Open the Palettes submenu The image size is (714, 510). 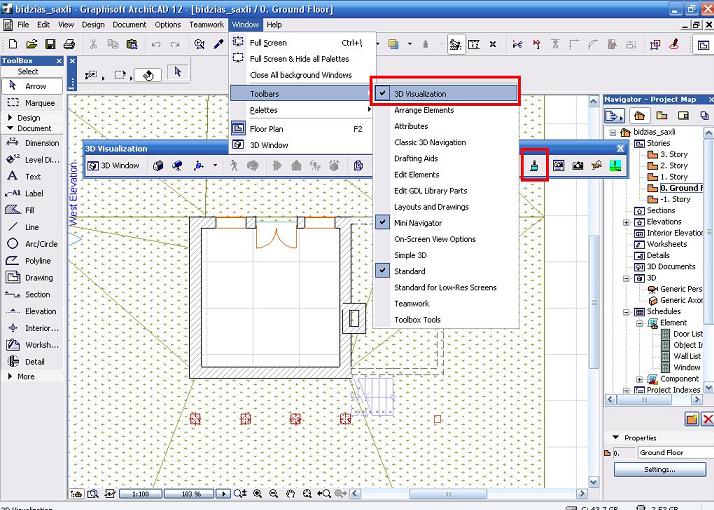(302, 110)
